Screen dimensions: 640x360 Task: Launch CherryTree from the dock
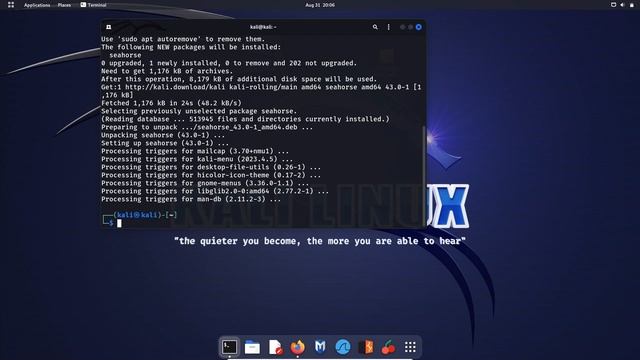coord(388,347)
